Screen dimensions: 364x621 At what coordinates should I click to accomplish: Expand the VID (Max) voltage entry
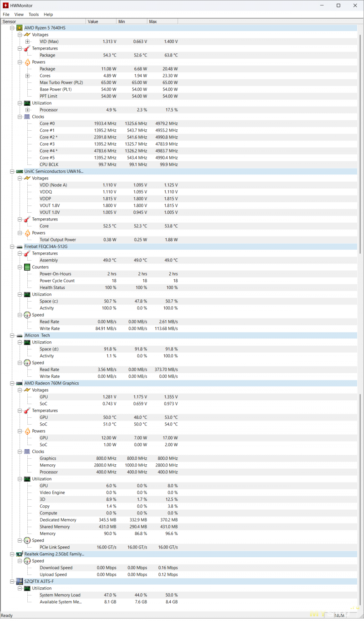(x=27, y=41)
